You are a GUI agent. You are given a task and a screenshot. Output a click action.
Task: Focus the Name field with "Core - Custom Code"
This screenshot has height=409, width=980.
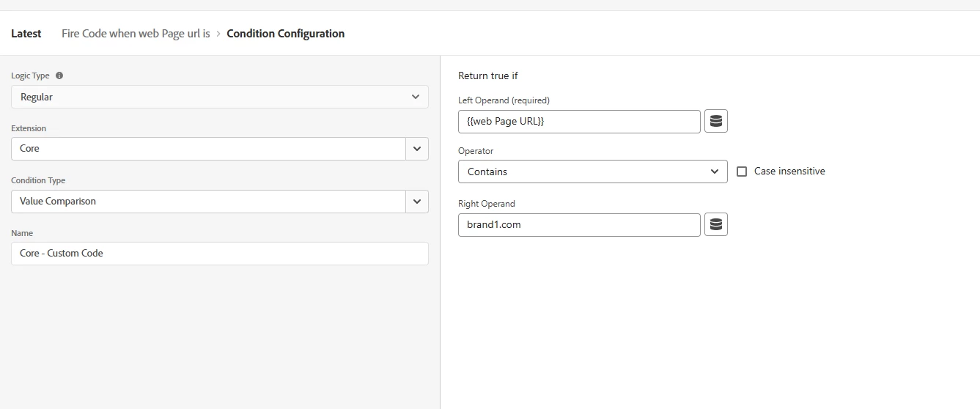point(220,254)
